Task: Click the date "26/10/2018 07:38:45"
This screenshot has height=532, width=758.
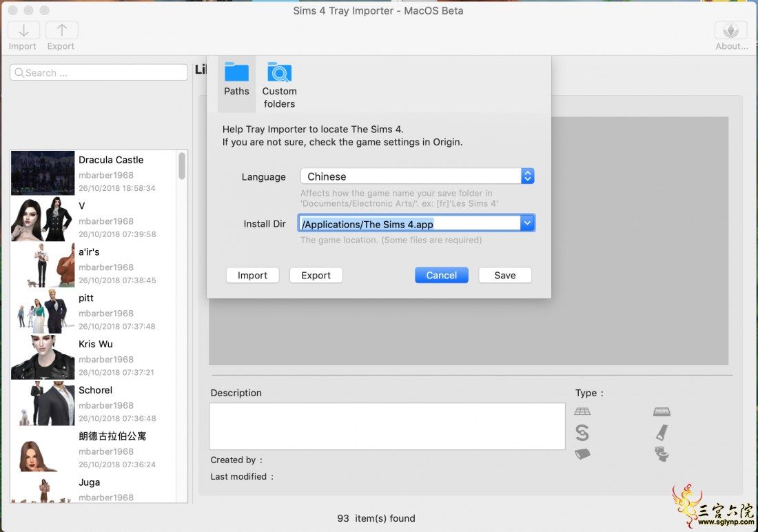Action: [x=117, y=280]
